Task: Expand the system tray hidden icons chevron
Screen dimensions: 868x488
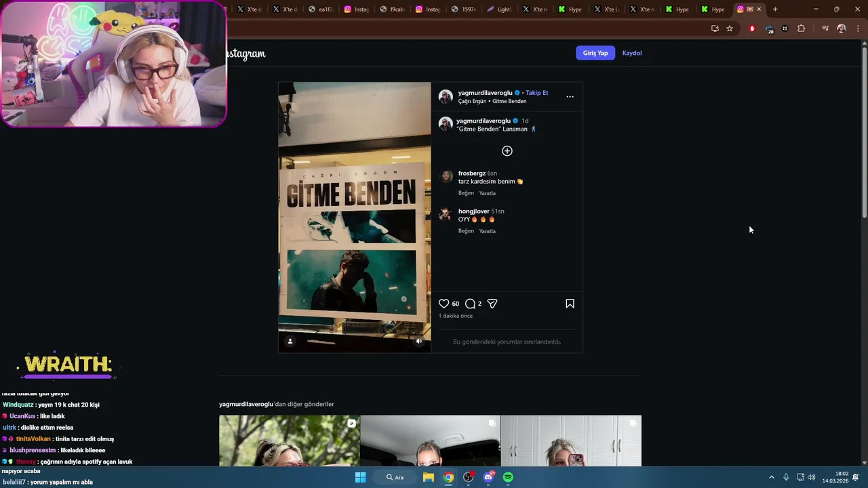Action: (771, 477)
